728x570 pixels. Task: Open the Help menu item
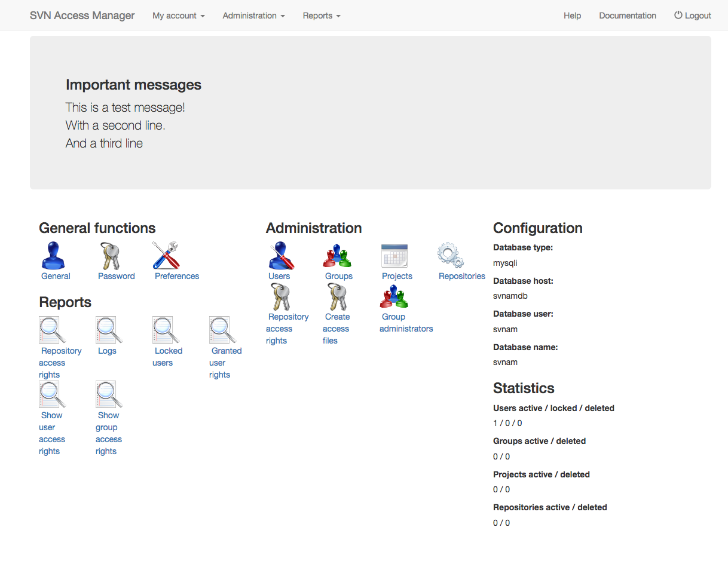pyautogui.click(x=572, y=16)
